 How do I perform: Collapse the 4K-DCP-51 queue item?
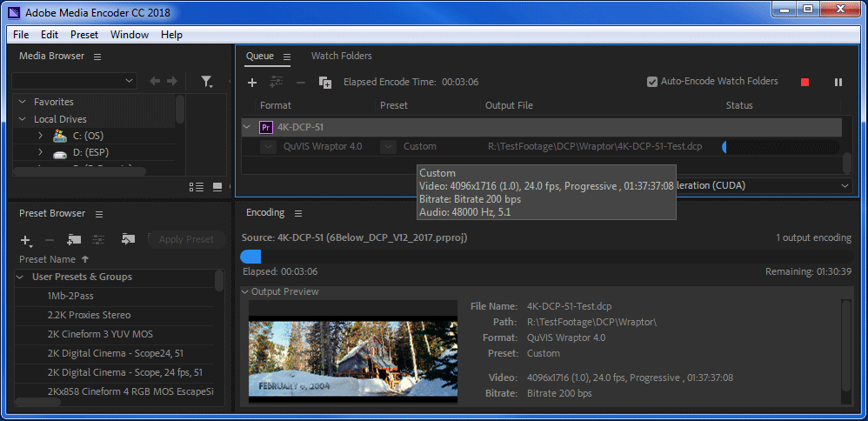pos(248,127)
